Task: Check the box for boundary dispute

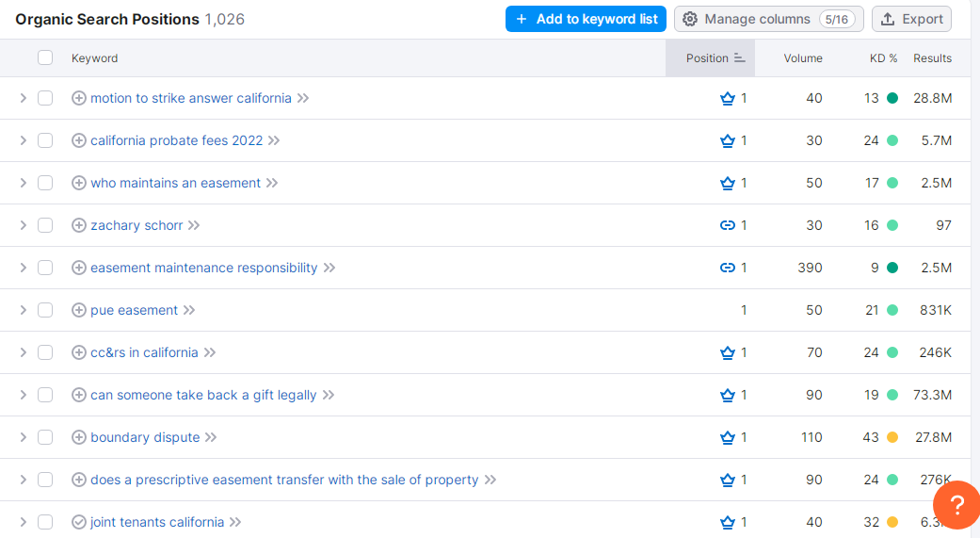Action: click(x=45, y=437)
